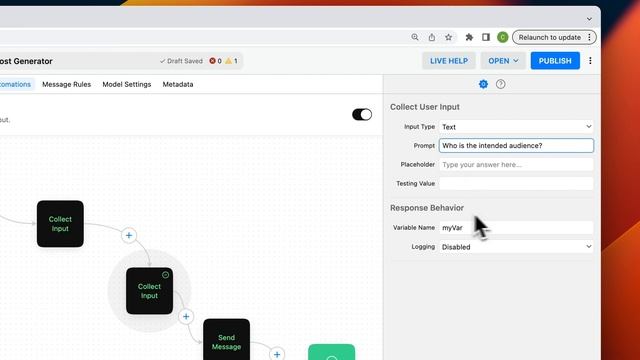Image resolution: width=640 pixels, height=360 pixels.
Task: Click the Response Behavior heading
Action: (x=427, y=208)
